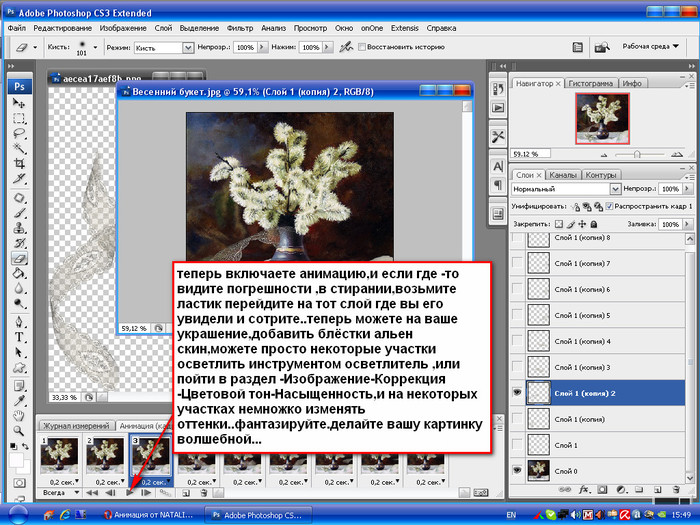Select the Healing Brush tool

(x=19, y=198)
